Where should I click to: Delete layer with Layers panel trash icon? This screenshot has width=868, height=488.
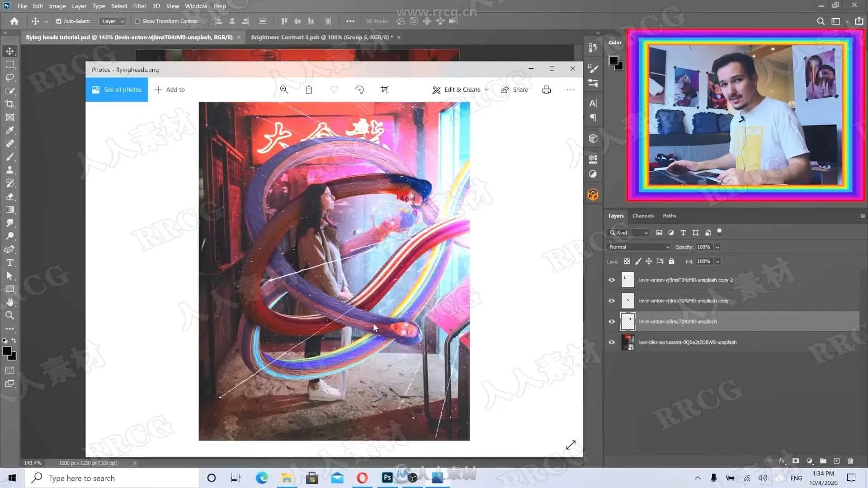click(850, 461)
